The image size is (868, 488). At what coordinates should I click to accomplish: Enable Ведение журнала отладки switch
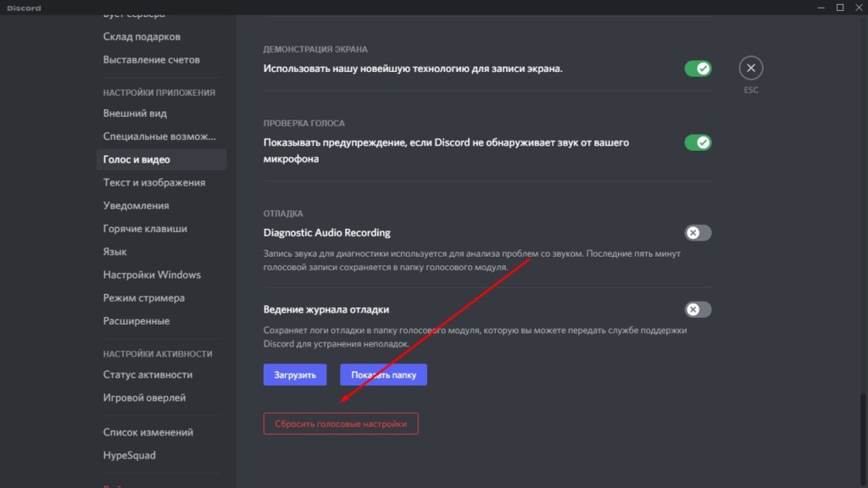pos(698,309)
